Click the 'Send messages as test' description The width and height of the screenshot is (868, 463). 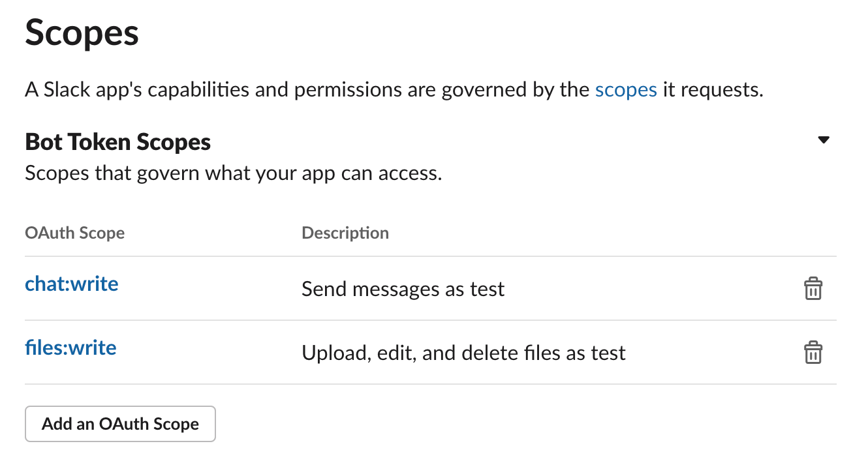pos(403,289)
